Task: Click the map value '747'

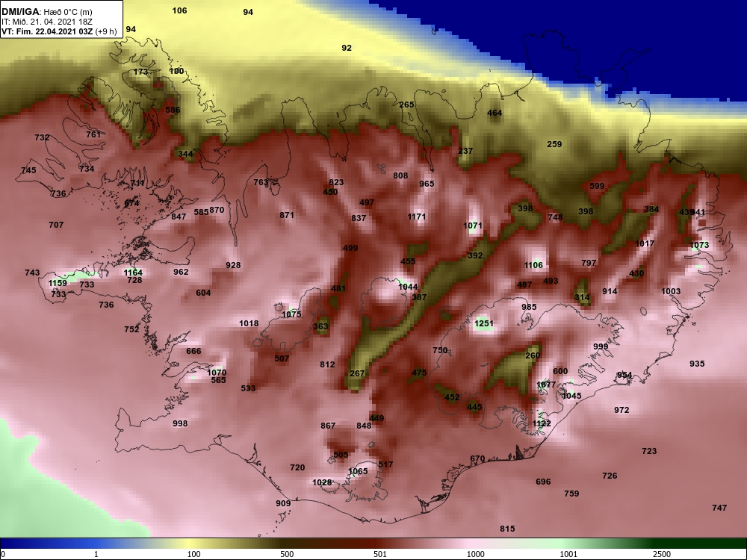Action: pos(719,508)
